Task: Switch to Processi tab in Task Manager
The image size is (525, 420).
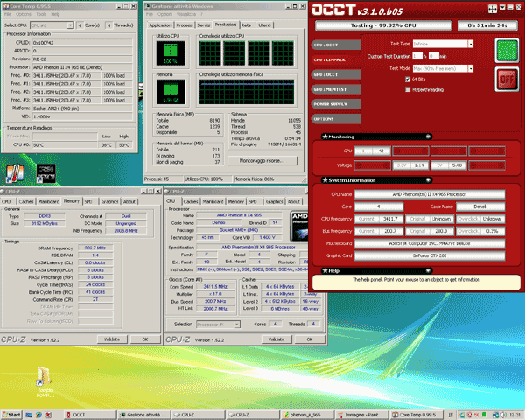Action: pos(185,25)
